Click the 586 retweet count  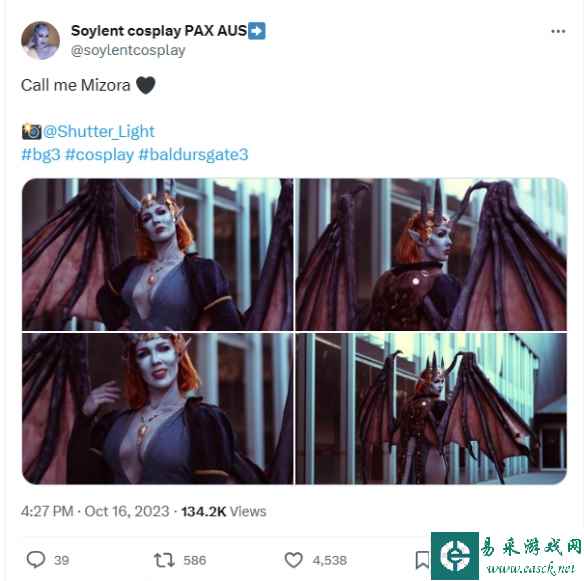pos(194,560)
